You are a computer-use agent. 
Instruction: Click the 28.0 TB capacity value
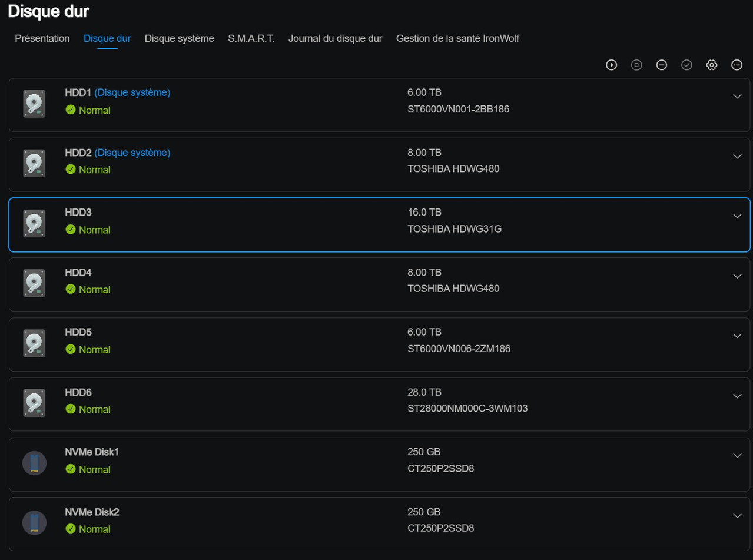pos(424,392)
